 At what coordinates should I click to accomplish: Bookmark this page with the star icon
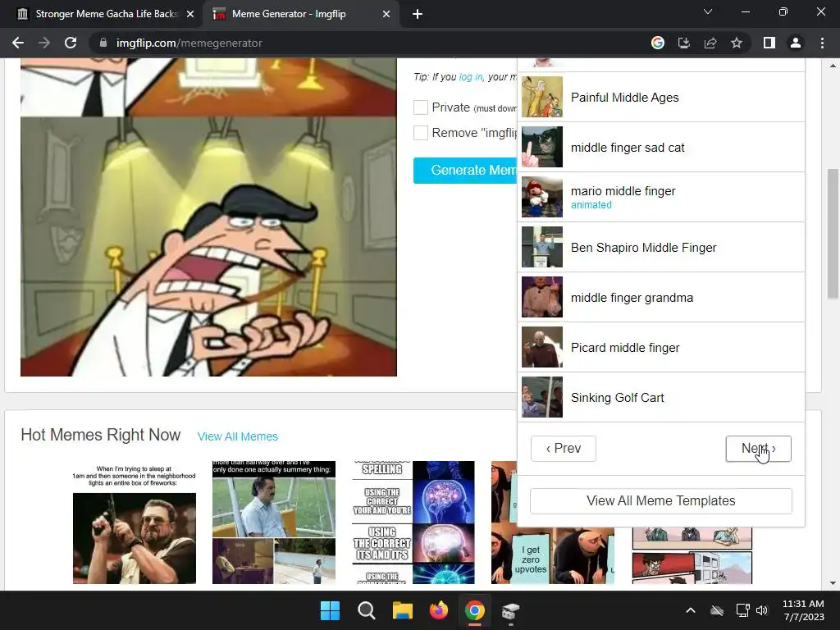click(737, 43)
